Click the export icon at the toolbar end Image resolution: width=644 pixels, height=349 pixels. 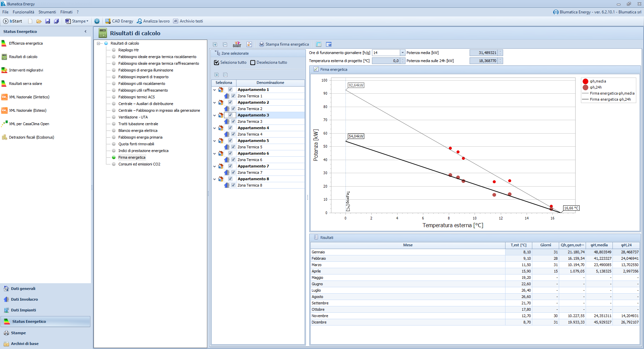click(329, 44)
